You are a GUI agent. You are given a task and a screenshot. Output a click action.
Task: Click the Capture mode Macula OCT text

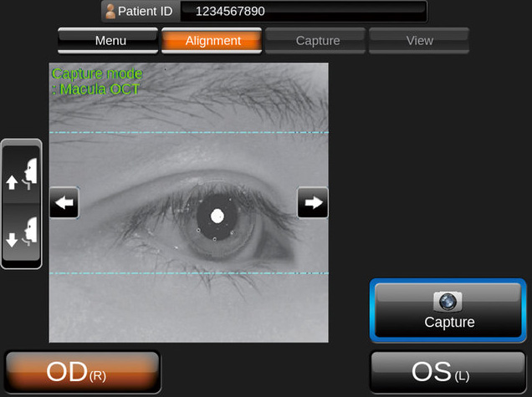[x=96, y=81]
